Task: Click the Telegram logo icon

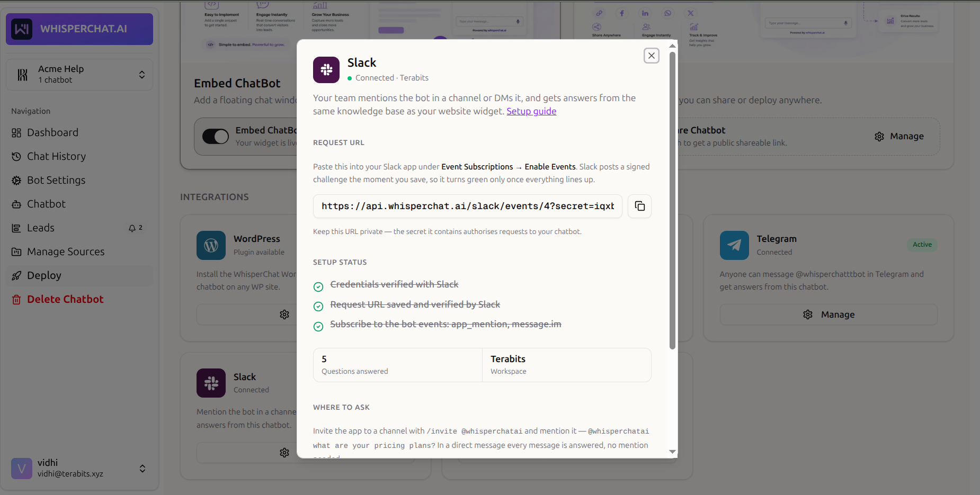Action: [x=734, y=245]
